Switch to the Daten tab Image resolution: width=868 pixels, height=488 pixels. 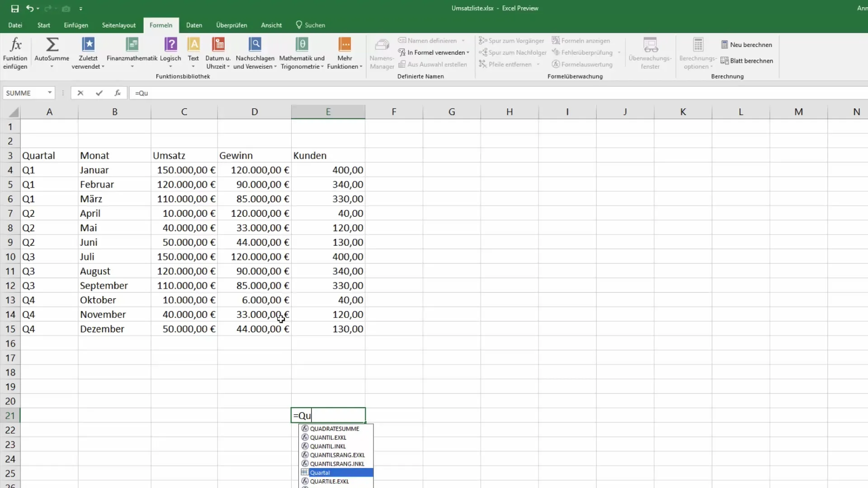(194, 25)
